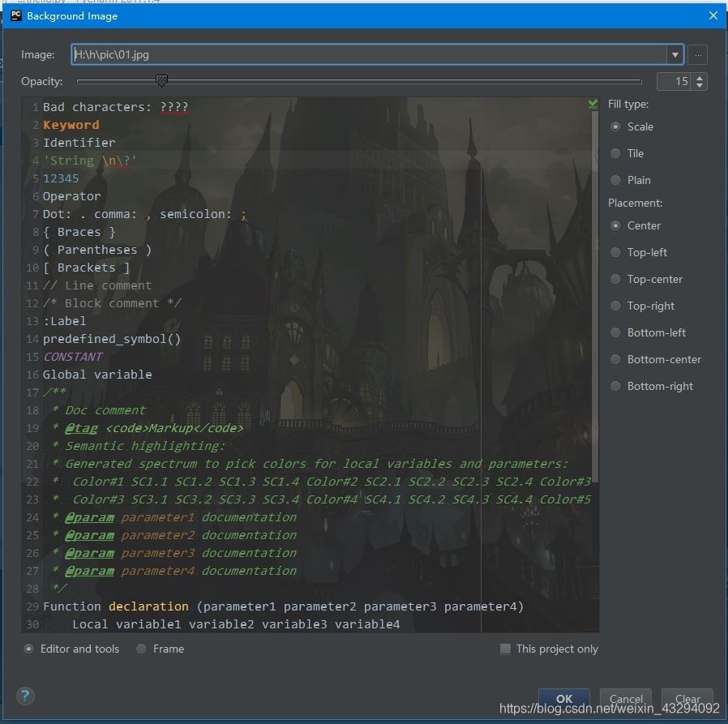Click the green checkmark inspection icon

(593, 104)
